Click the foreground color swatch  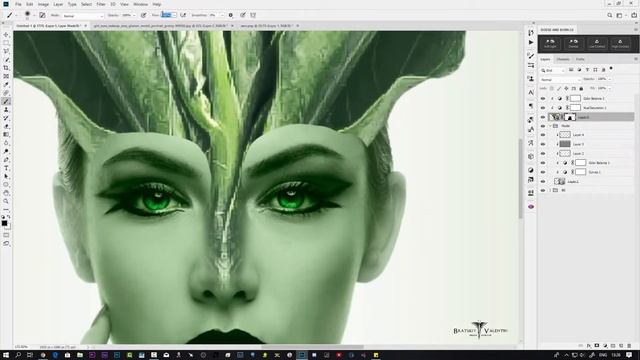tap(4, 223)
